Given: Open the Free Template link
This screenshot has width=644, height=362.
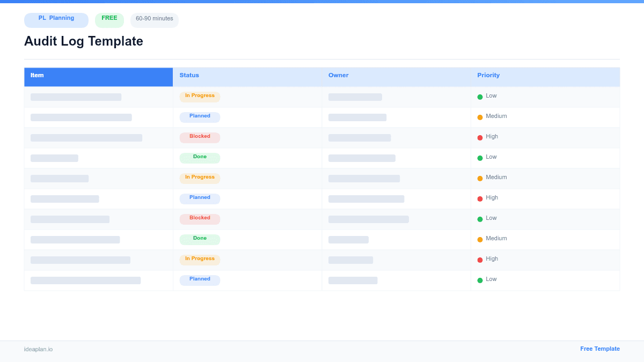Looking at the screenshot, I should click(600, 349).
